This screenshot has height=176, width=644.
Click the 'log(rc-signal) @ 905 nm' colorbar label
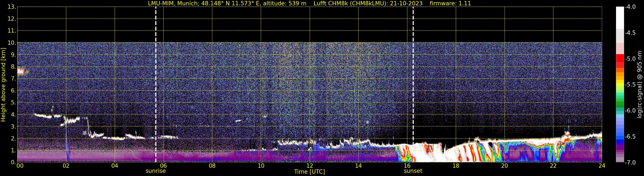pyautogui.click(x=640, y=85)
